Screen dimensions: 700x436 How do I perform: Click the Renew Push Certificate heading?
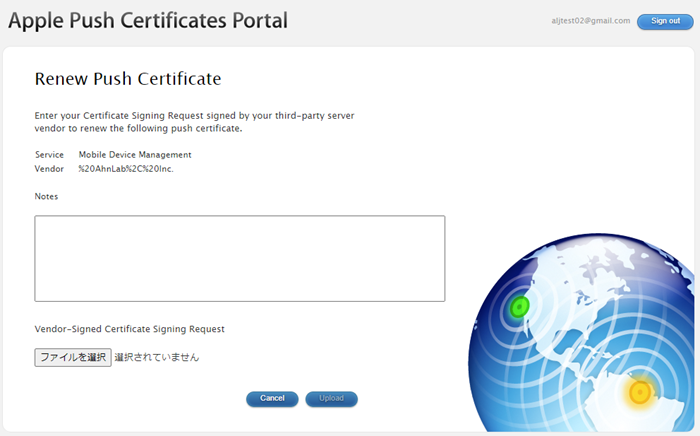point(128,79)
